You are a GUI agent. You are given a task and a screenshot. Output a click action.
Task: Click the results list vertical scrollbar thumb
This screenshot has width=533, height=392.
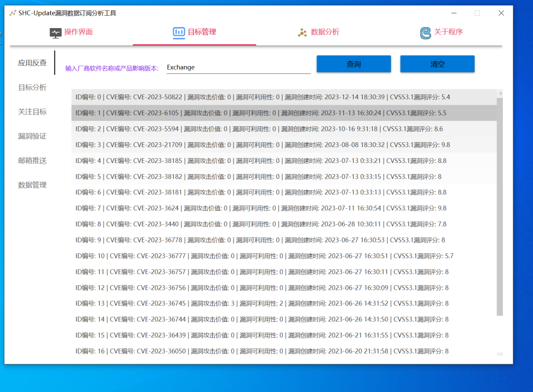pos(499,207)
